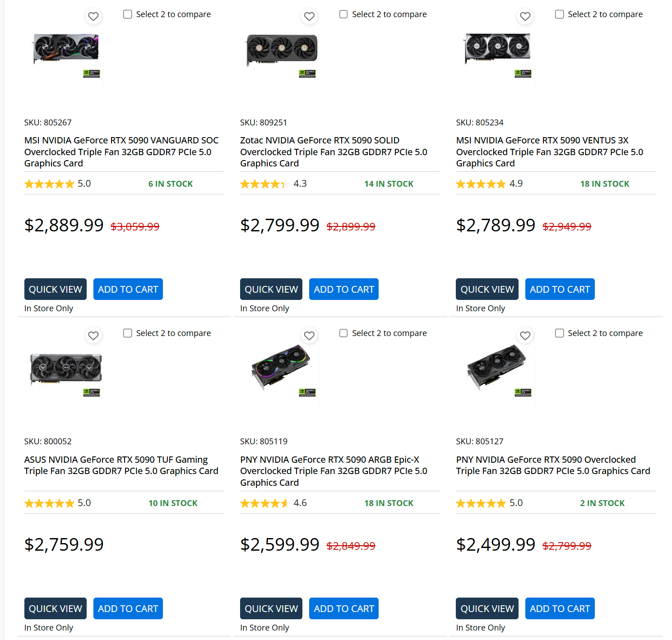The height and width of the screenshot is (640, 672).
Task: Click heart icon on Zotac SOLID card
Action: pyautogui.click(x=309, y=17)
